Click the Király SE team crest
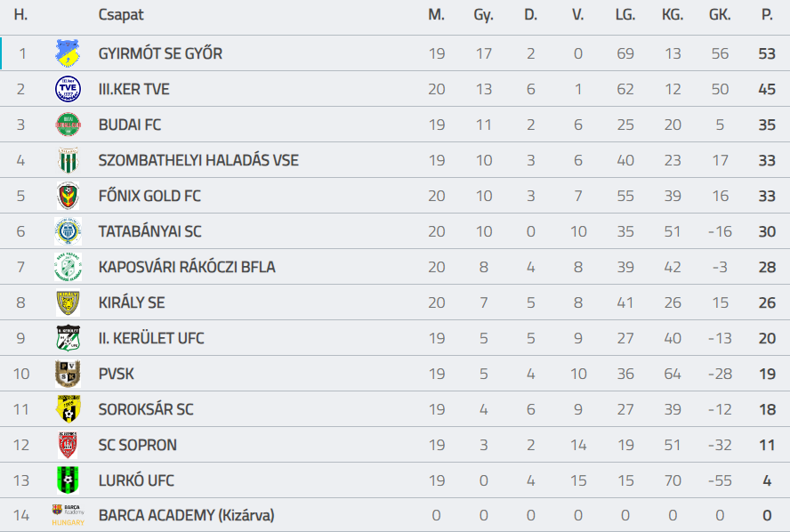This screenshot has height=532, width=790. (68, 302)
